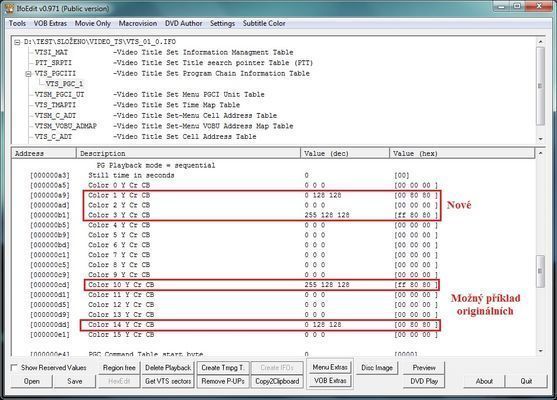Click the Get VTS sectors button
The image size is (557, 400).
point(168,381)
